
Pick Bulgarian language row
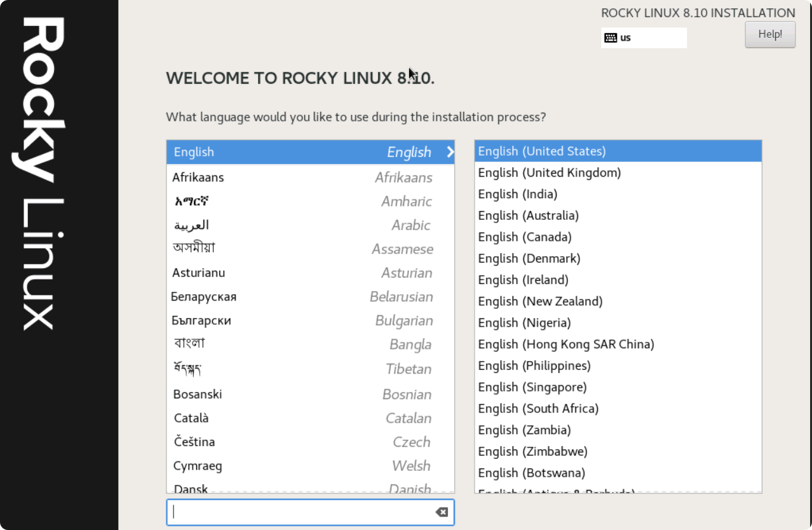(x=311, y=321)
